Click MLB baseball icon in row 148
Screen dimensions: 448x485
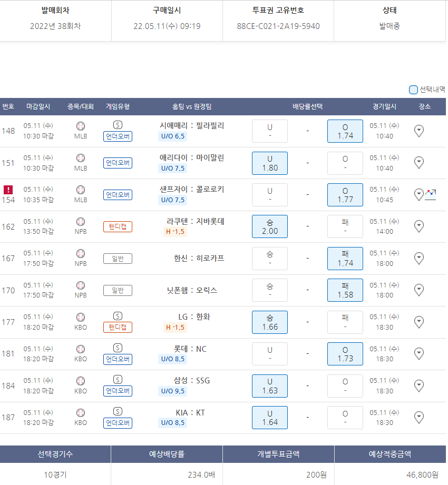pyautogui.click(x=81, y=126)
